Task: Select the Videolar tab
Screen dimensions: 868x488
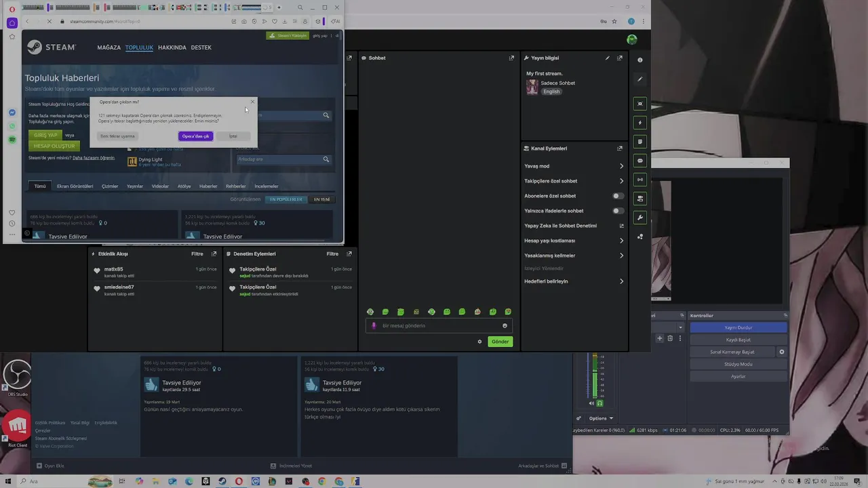Action: click(x=160, y=186)
